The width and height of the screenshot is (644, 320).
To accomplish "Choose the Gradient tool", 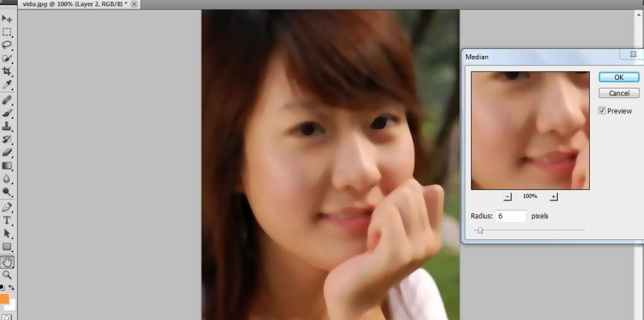I will (7, 166).
